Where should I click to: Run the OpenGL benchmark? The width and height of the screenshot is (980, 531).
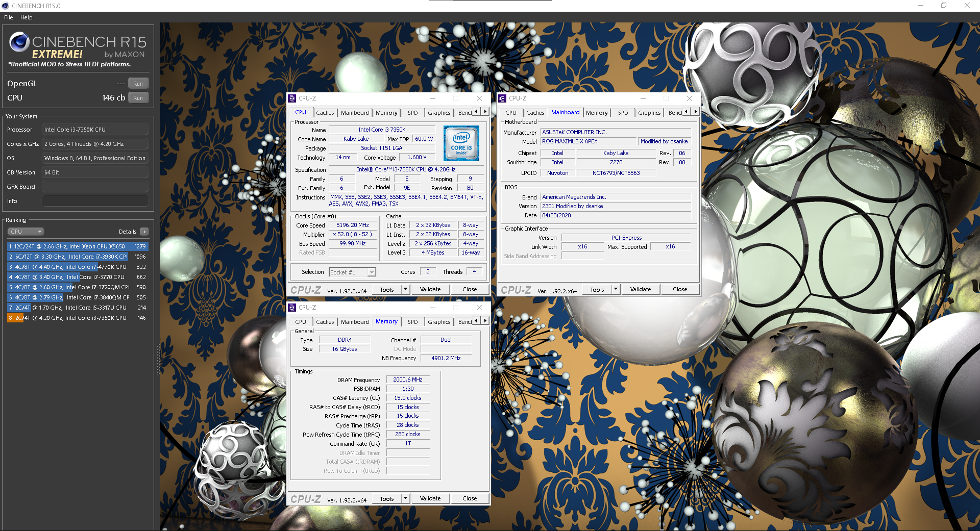138,84
